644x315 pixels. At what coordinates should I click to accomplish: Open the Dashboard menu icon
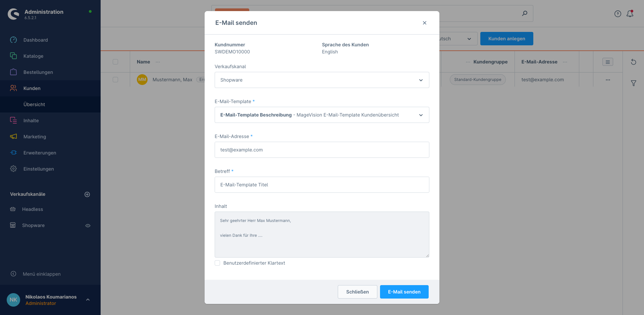[13, 40]
